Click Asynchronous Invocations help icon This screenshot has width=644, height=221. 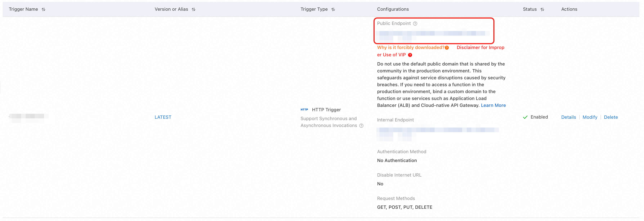[361, 126]
